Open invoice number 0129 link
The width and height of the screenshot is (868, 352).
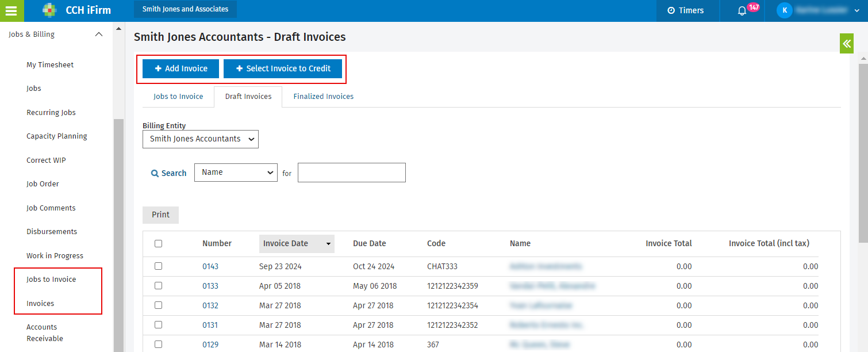[x=210, y=345]
